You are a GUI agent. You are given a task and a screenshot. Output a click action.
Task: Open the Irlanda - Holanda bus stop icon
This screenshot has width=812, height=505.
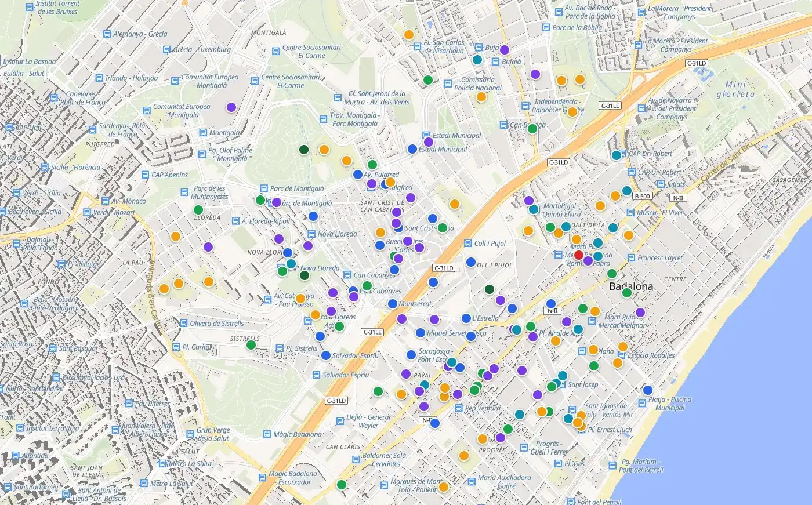(x=99, y=78)
